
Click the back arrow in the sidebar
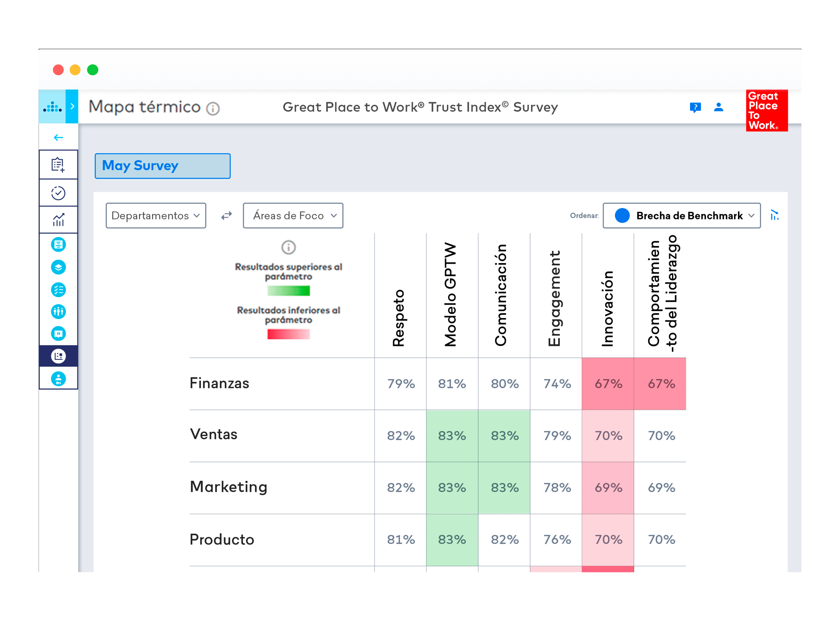click(x=58, y=137)
